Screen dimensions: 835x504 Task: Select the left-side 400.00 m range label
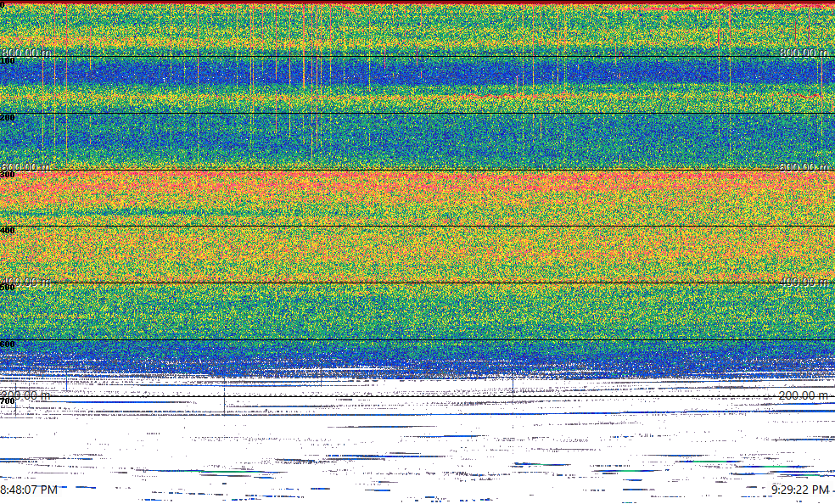[x=25, y=281]
